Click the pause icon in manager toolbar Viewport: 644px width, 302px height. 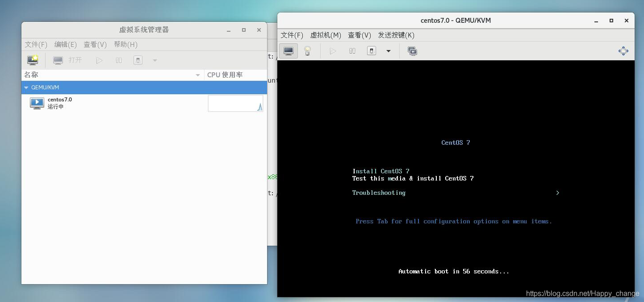[119, 60]
